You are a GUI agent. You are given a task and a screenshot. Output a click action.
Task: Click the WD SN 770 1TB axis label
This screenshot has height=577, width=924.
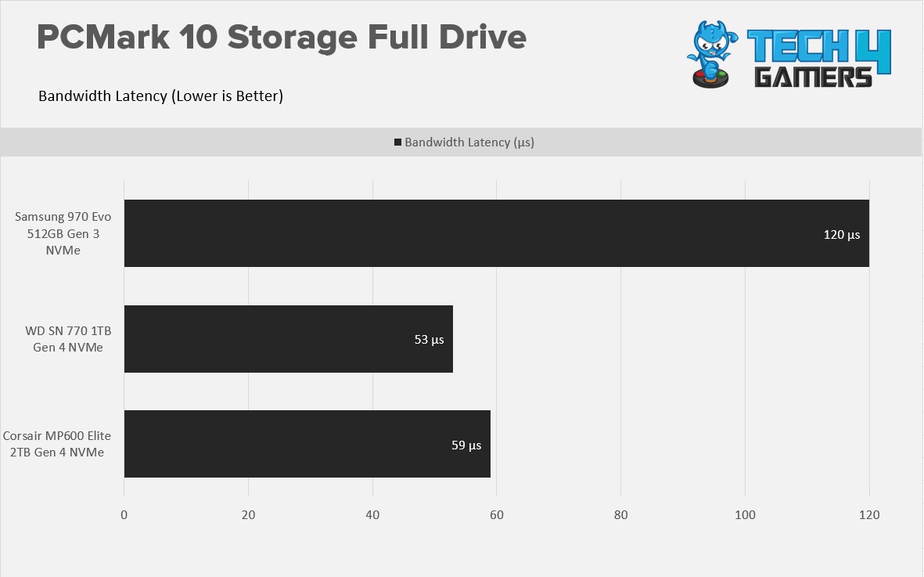click(68, 339)
